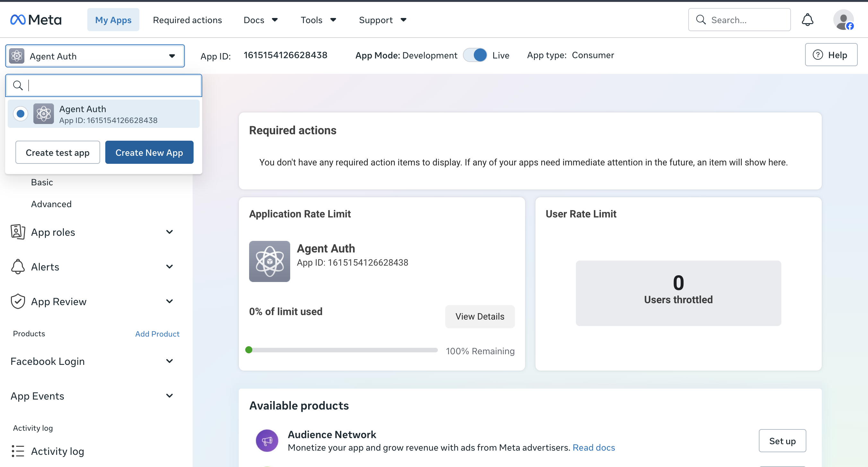Open the Activity log page
The image size is (868, 467).
point(57,451)
